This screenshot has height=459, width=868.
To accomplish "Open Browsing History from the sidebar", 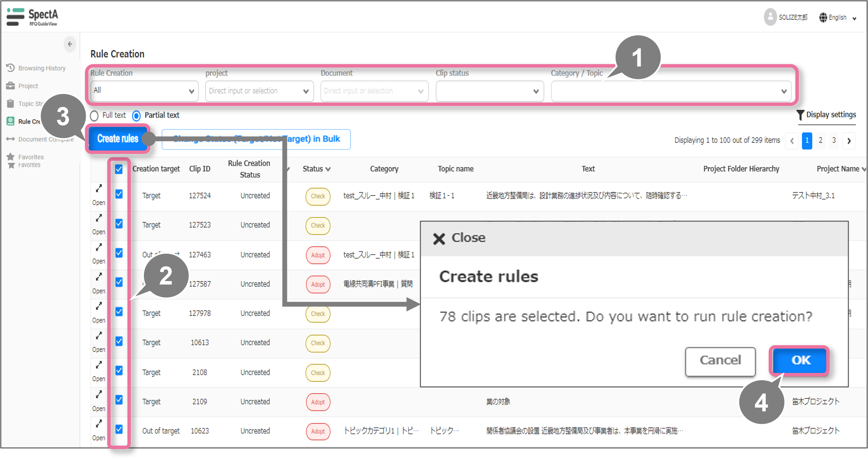I will pyautogui.click(x=41, y=68).
